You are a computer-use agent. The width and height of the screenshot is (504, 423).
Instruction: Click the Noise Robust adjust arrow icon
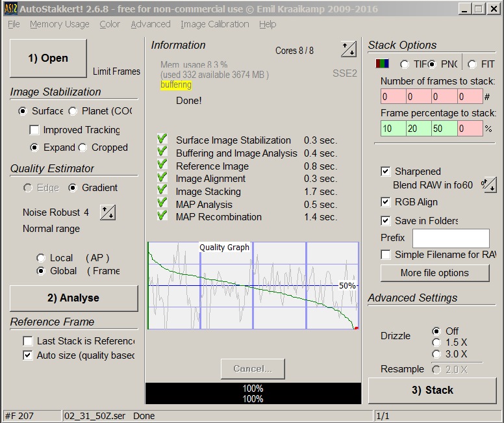click(108, 212)
